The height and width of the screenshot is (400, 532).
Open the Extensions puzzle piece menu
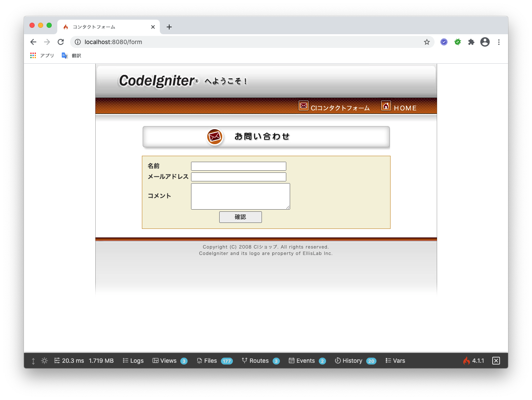pos(471,42)
